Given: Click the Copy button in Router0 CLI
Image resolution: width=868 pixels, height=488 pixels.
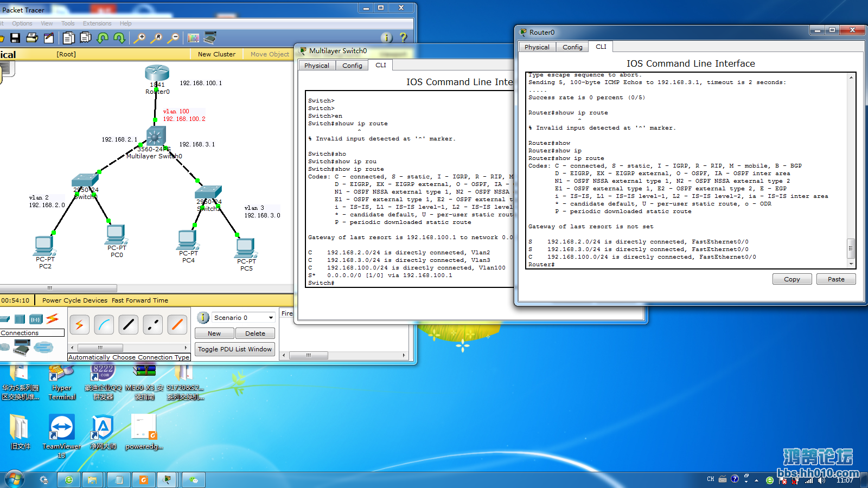Looking at the screenshot, I should pyautogui.click(x=792, y=279).
